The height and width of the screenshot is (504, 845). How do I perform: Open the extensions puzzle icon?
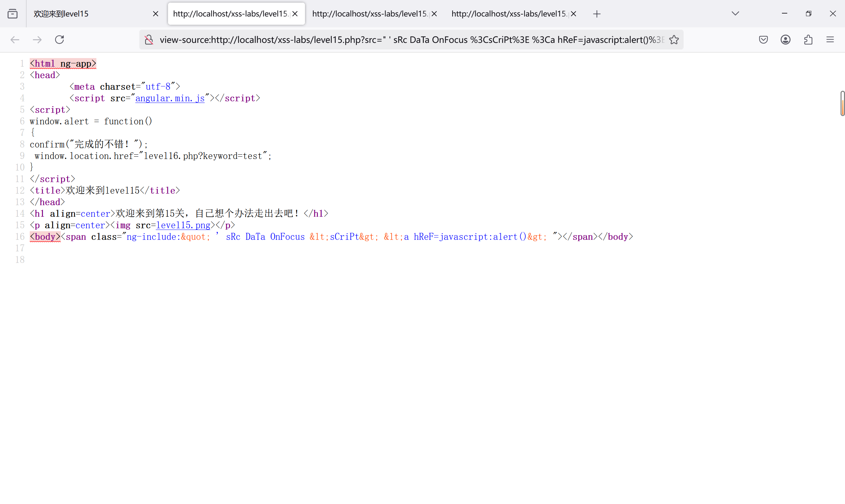(808, 40)
